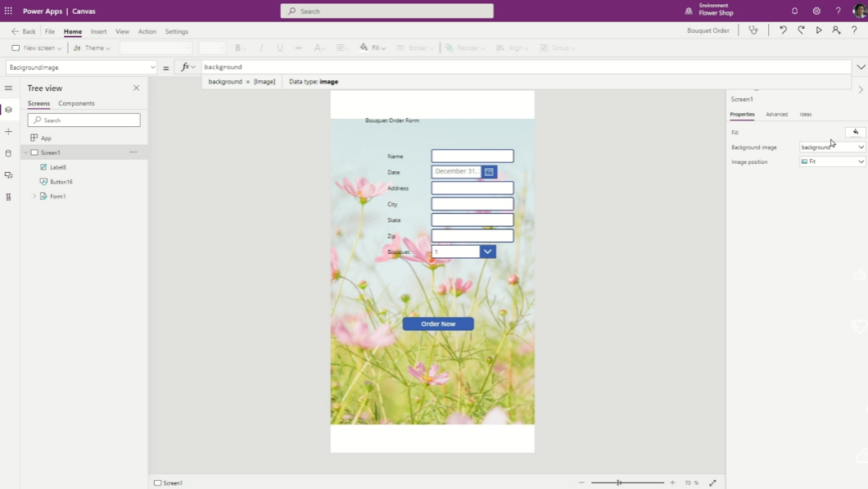
Task: Open the toolbar help question mark
Action: pos(854,30)
